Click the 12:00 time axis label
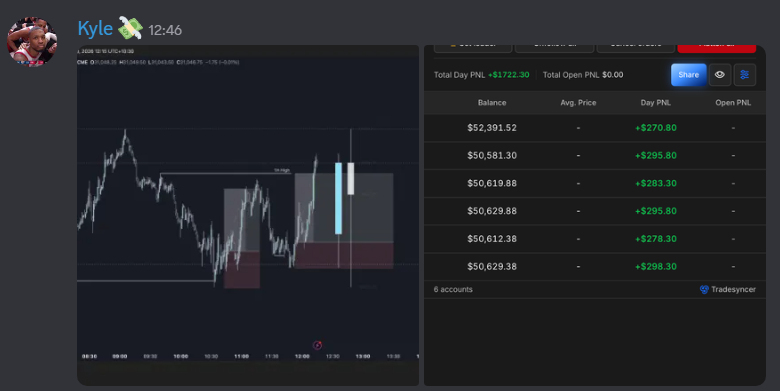 [302, 356]
